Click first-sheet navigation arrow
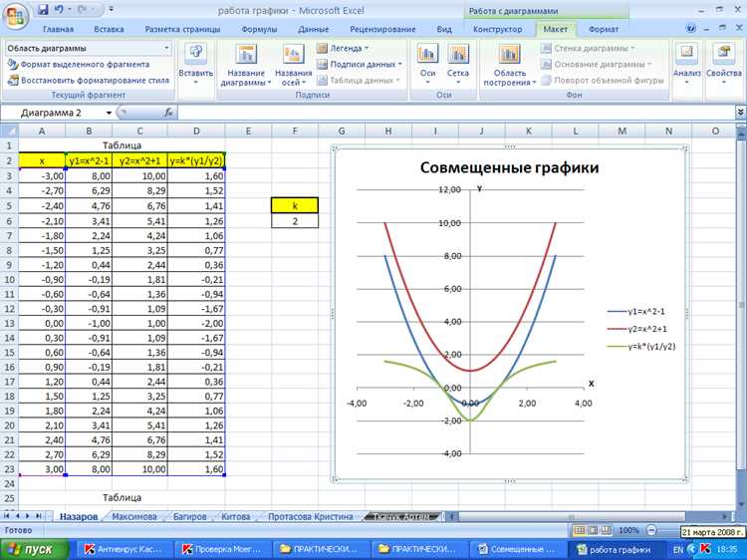747x560 pixels. tap(7, 516)
